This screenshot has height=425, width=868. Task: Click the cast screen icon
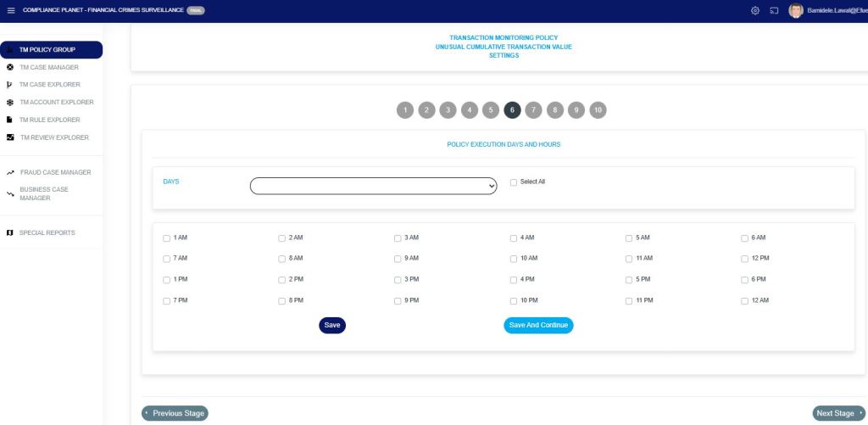point(774,10)
